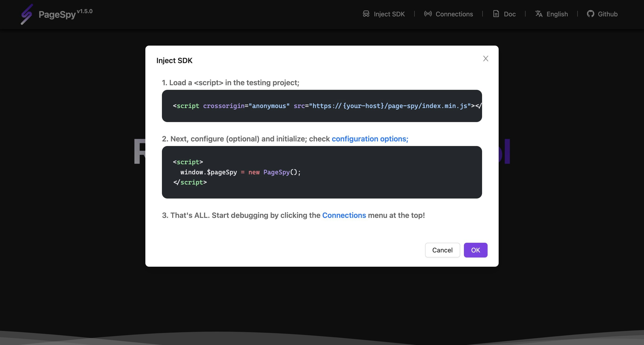Close the Inject SDK dialog with X
Image resolution: width=644 pixels, height=345 pixels.
click(486, 58)
